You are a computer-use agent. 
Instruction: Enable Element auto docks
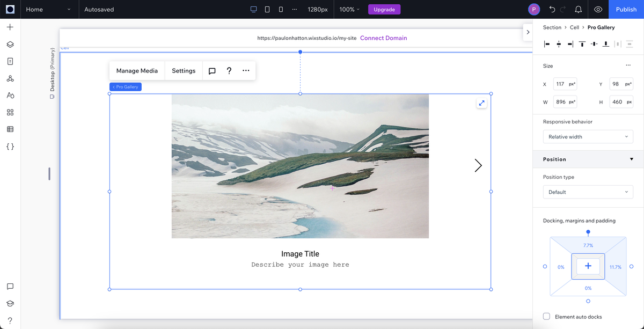pos(546,316)
